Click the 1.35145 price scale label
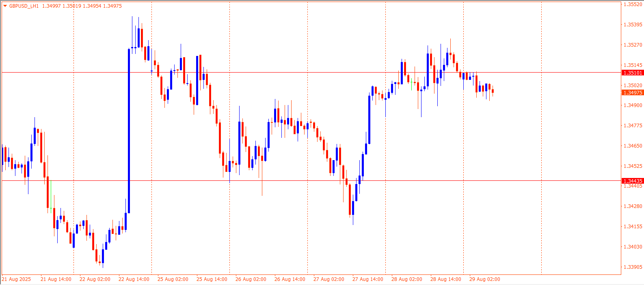This screenshot has width=644, height=285. click(x=633, y=65)
